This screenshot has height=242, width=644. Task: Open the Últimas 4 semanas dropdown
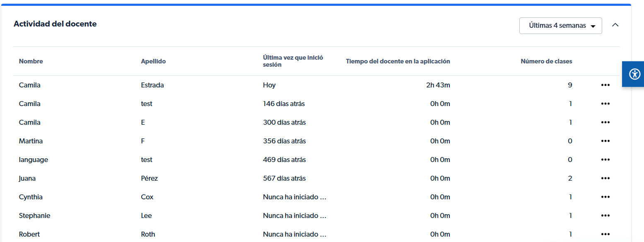[560, 26]
